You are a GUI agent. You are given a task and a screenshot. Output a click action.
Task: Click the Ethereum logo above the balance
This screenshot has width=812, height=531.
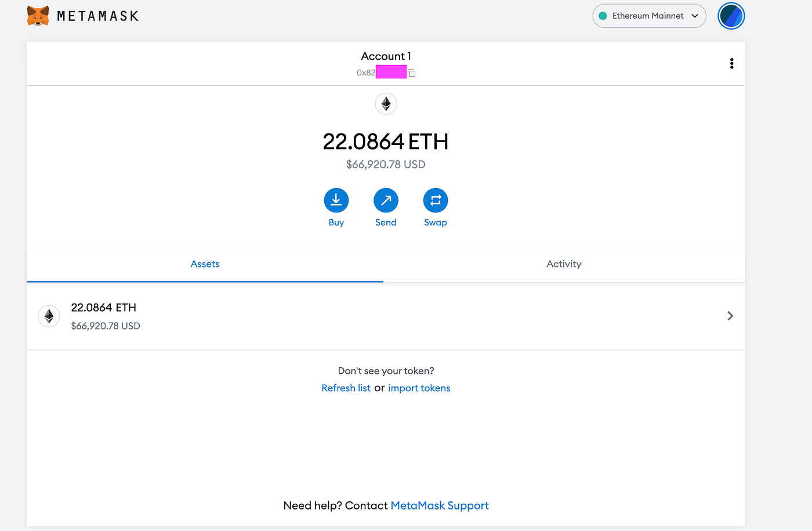[x=386, y=104]
